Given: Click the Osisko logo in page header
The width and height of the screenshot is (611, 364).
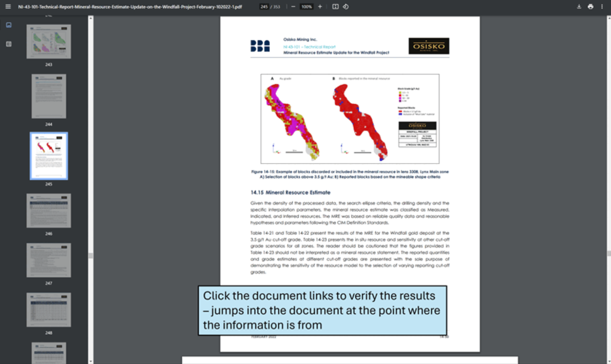Looking at the screenshot, I should [x=429, y=46].
